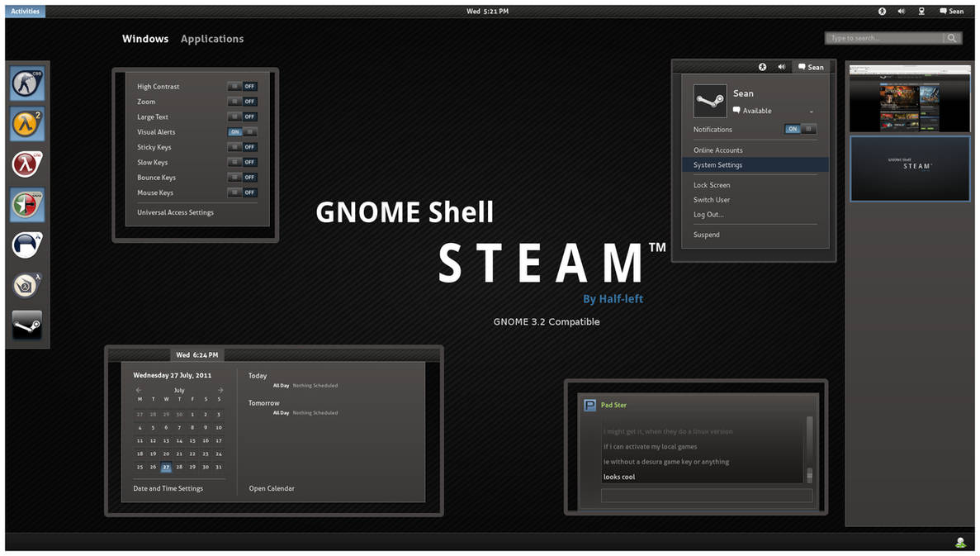
Task: Launch Steam from the dock
Action: point(27,326)
